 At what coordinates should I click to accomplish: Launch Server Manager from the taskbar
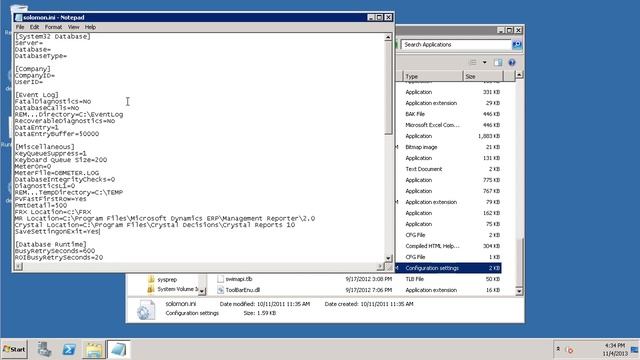(44, 349)
